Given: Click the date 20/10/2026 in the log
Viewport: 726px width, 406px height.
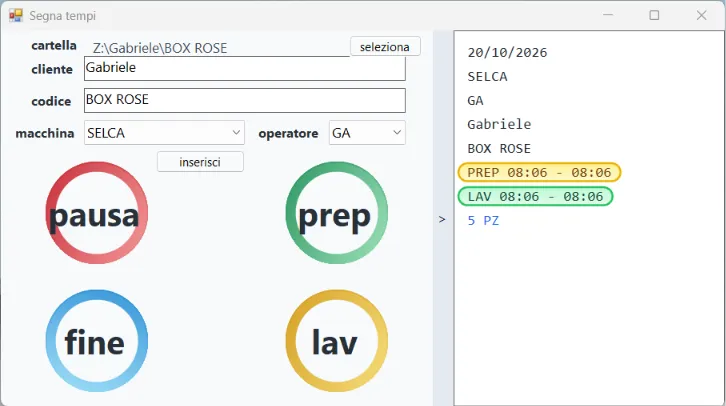Looking at the screenshot, I should 507,52.
